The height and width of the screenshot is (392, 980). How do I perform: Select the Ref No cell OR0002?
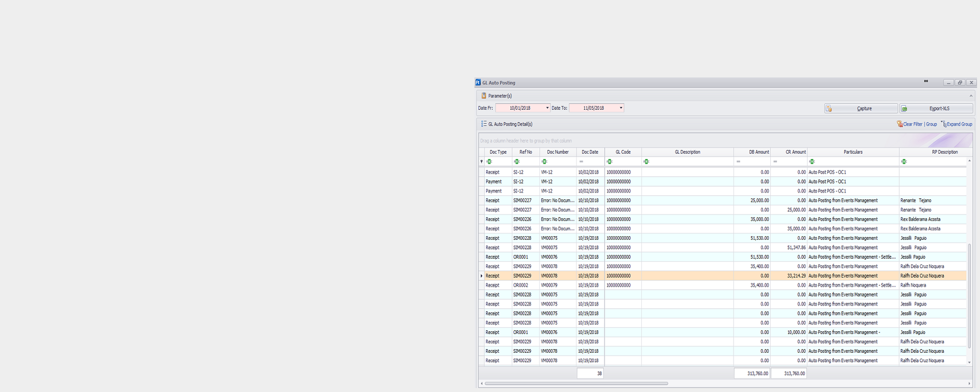[526, 285]
